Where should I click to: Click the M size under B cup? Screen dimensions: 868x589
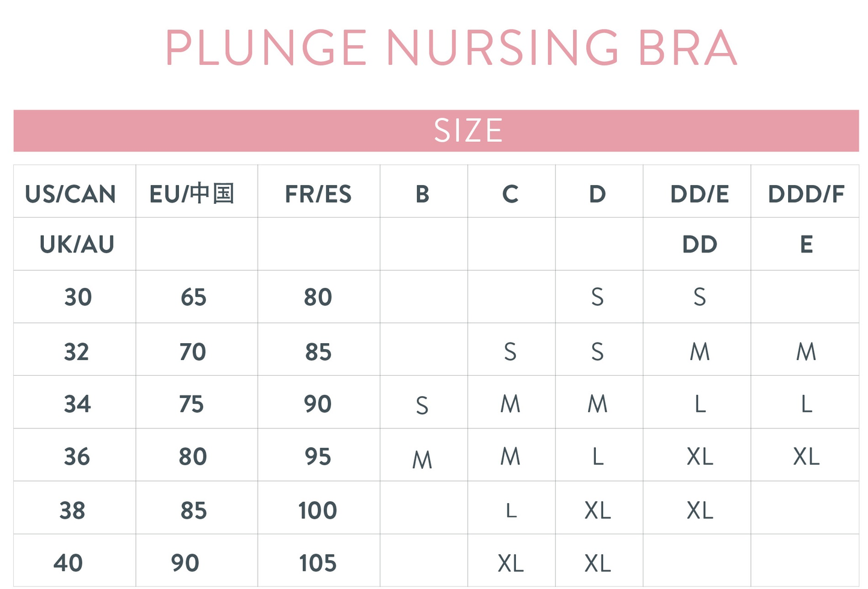click(x=422, y=460)
